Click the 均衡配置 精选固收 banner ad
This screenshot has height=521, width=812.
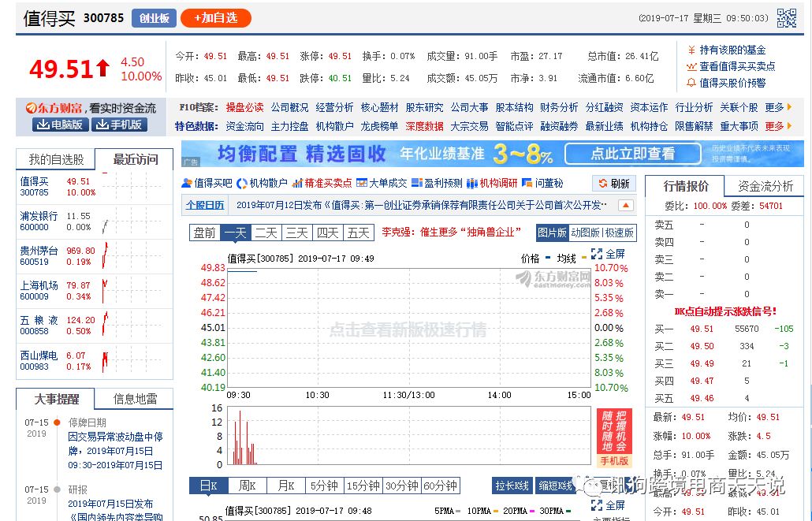[x=492, y=154]
